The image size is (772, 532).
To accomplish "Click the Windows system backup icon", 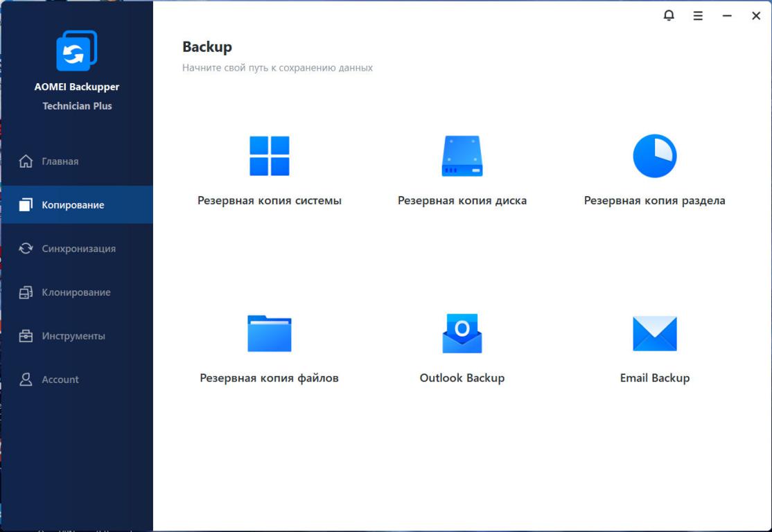I will [270, 156].
